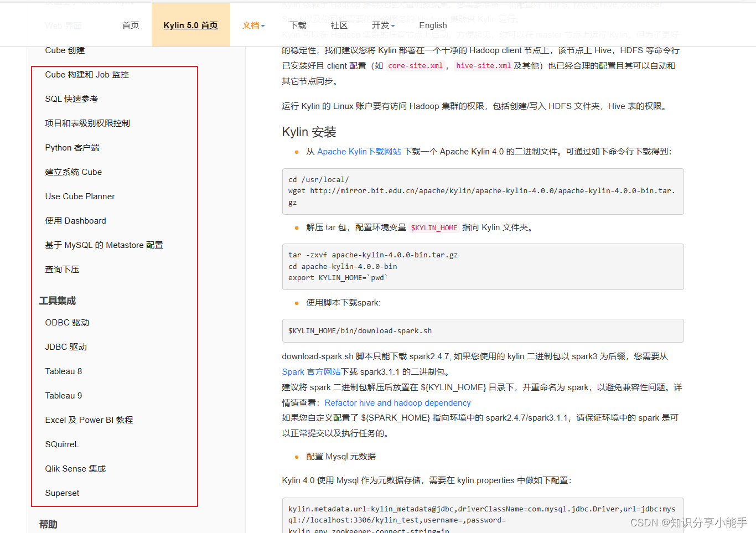Image resolution: width=756 pixels, height=533 pixels.
Task: Select the 帮助 section heading
Action: (48, 524)
